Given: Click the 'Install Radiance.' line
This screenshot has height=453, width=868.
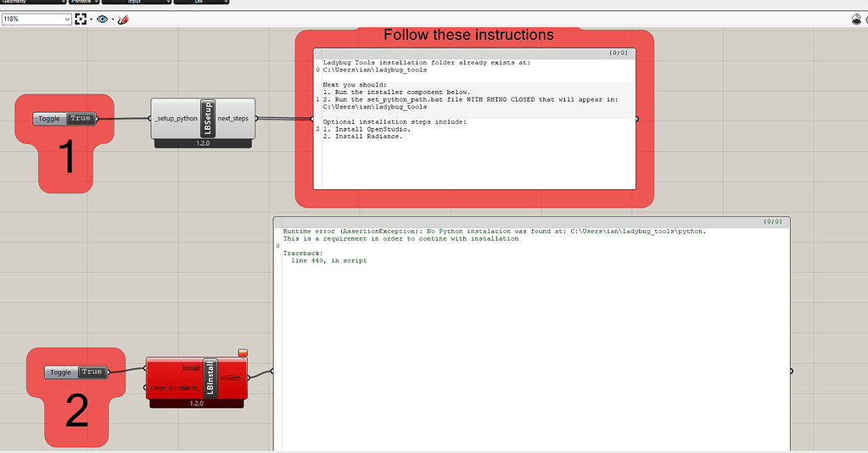Looking at the screenshot, I should 362,137.
